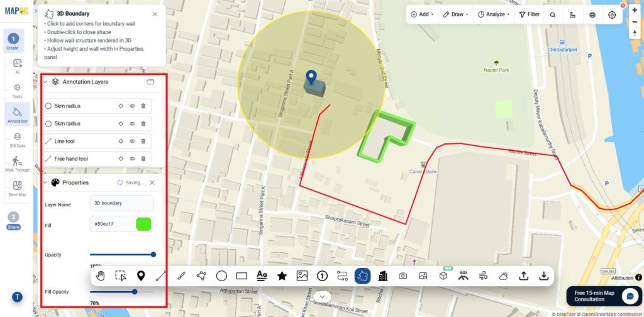Hide the Free hand tool layer
The width and height of the screenshot is (644, 317).
(x=132, y=158)
